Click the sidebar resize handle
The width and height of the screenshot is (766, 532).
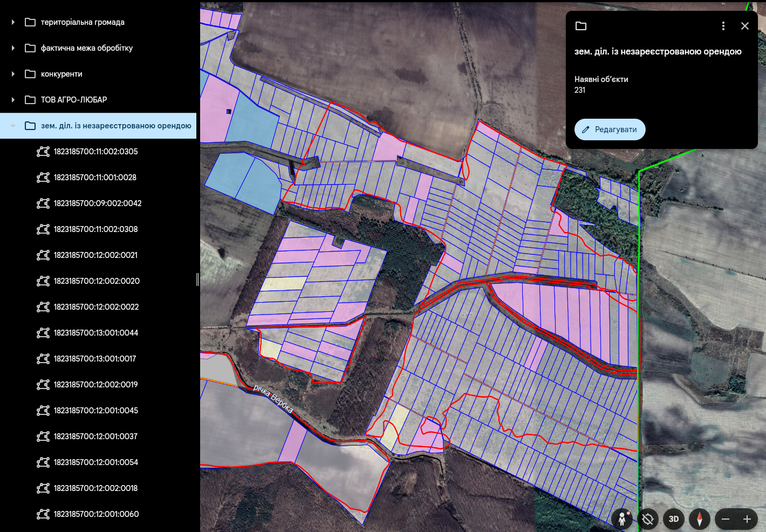pyautogui.click(x=197, y=279)
